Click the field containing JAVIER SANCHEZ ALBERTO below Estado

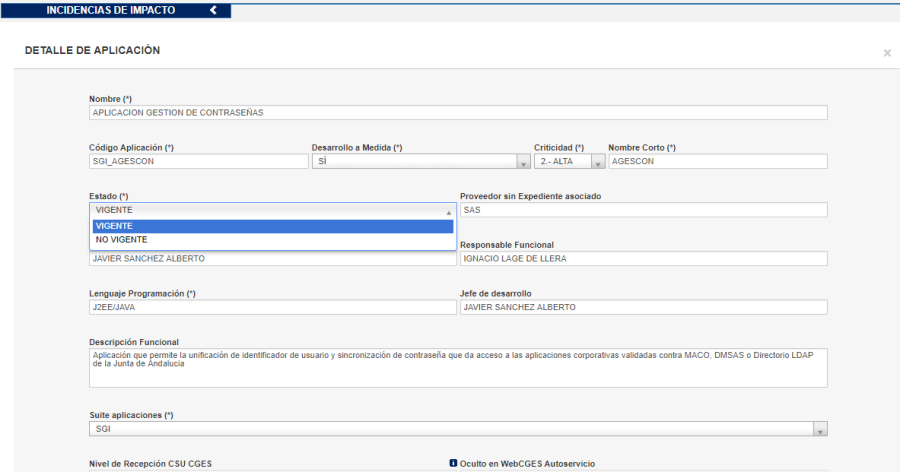tap(273, 258)
